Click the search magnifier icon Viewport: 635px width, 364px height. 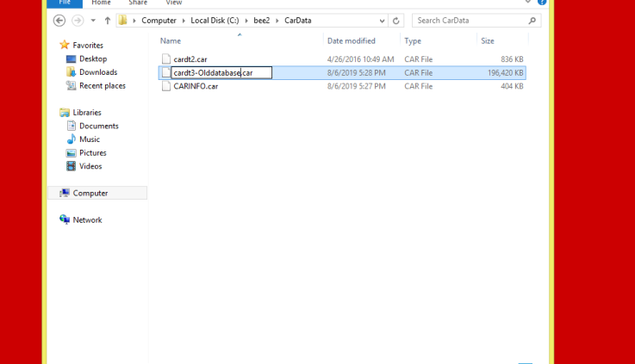[x=532, y=21]
